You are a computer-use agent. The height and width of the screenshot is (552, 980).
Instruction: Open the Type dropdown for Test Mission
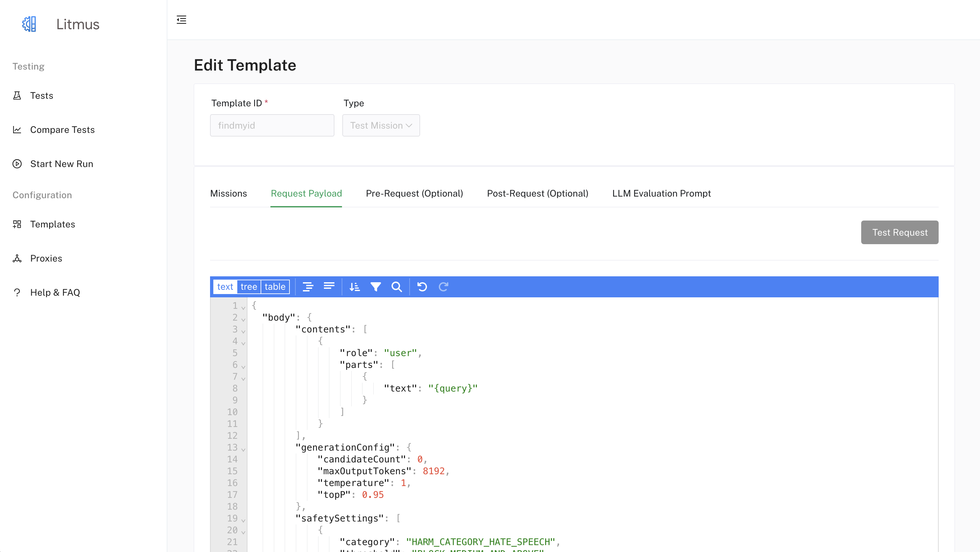[x=381, y=125]
